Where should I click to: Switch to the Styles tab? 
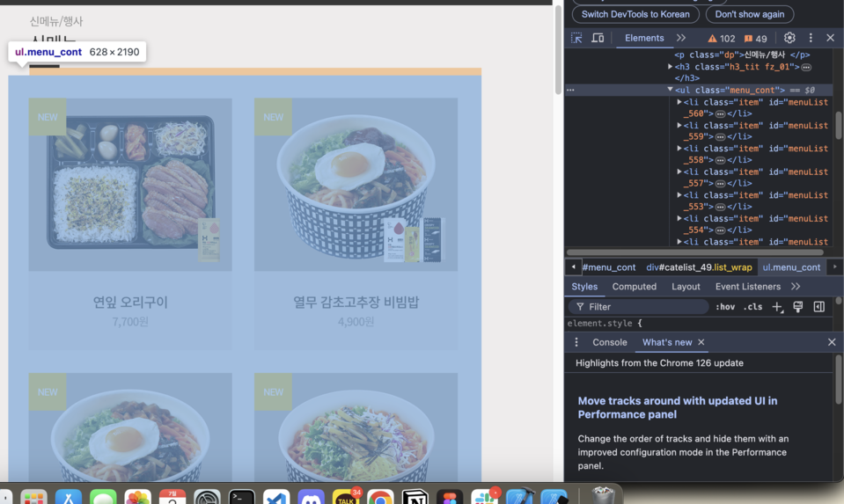coord(584,287)
